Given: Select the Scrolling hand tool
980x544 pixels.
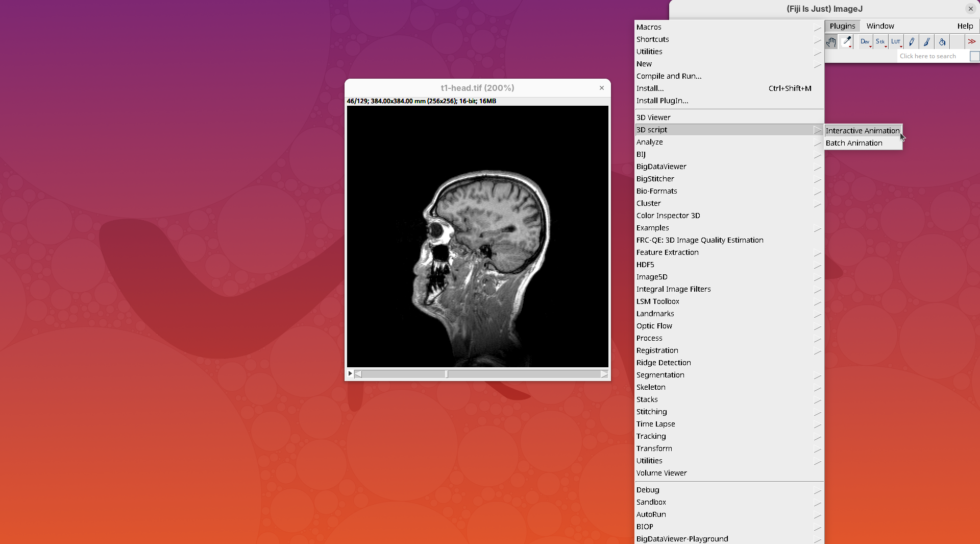Looking at the screenshot, I should click(831, 42).
